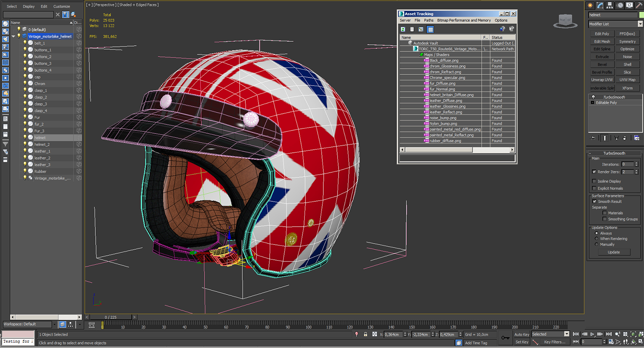Click the Unwrap UVW modifier button
This screenshot has width=644, height=348.
[602, 80]
